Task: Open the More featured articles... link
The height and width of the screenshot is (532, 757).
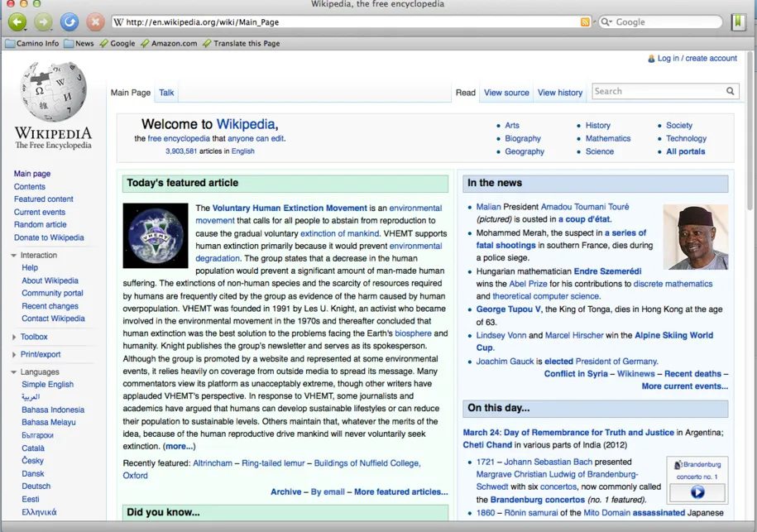Action: (401, 492)
